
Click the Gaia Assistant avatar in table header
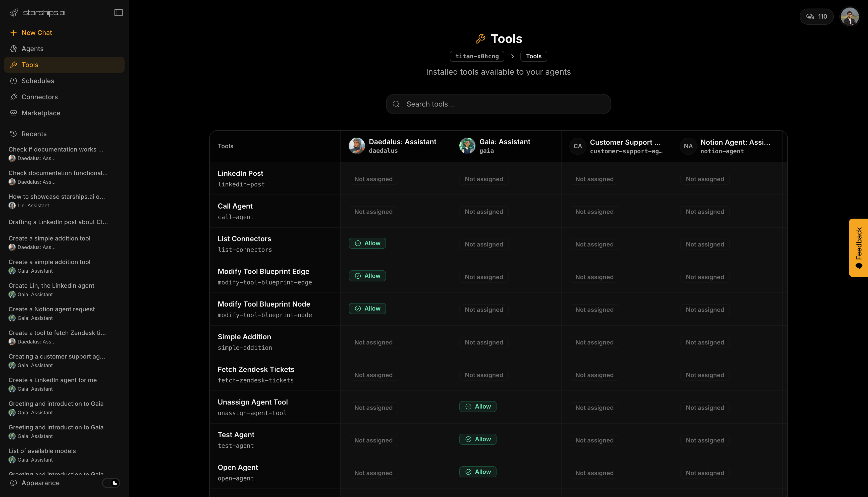point(467,146)
